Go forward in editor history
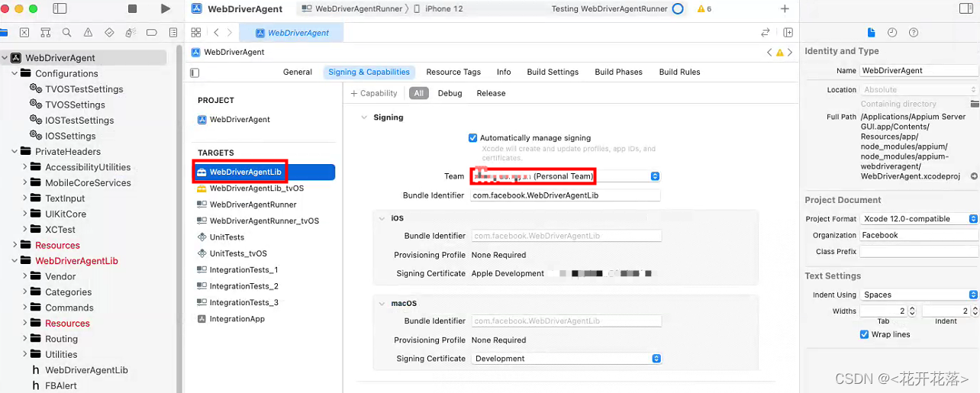The height and width of the screenshot is (393, 980). click(230, 33)
